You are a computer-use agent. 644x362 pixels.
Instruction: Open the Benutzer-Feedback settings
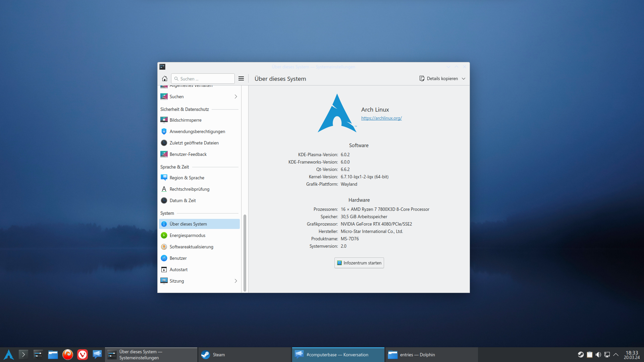pos(188,154)
